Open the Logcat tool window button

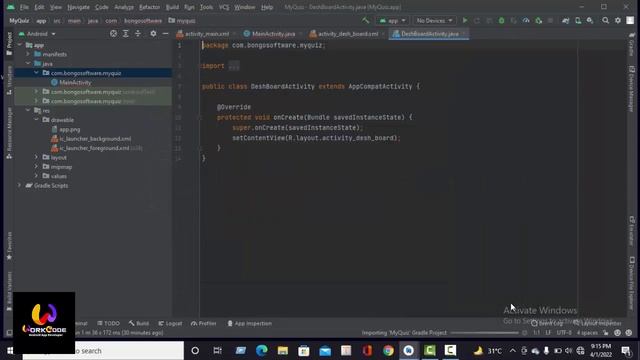170,323
